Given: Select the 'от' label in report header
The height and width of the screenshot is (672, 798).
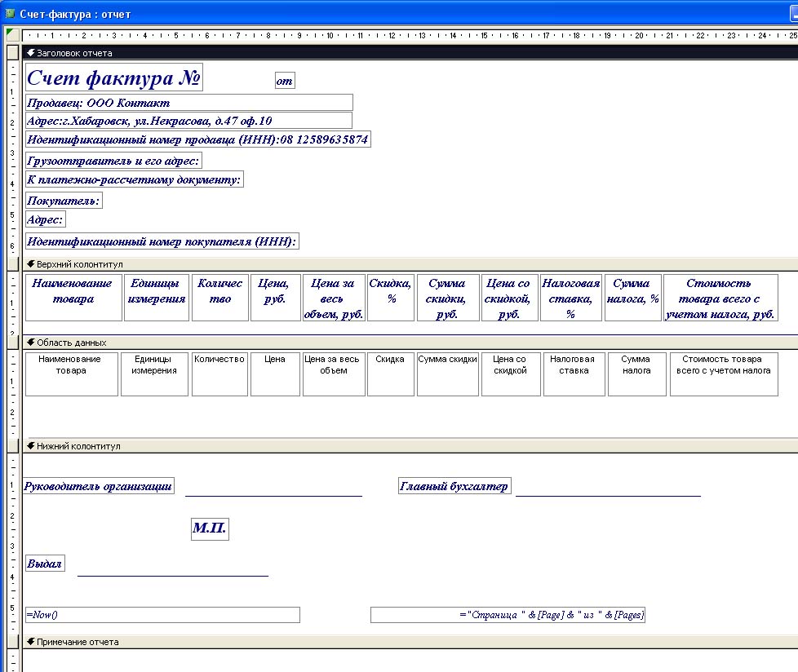Looking at the screenshot, I should point(285,81).
